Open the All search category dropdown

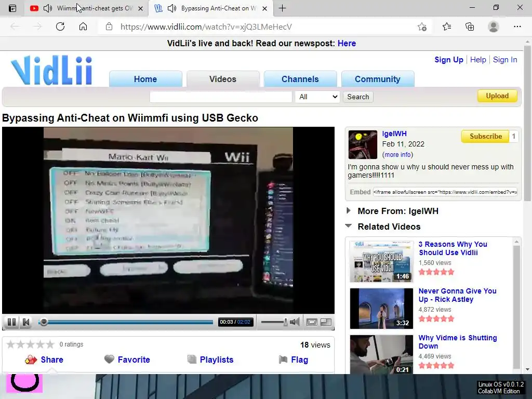pos(317,97)
